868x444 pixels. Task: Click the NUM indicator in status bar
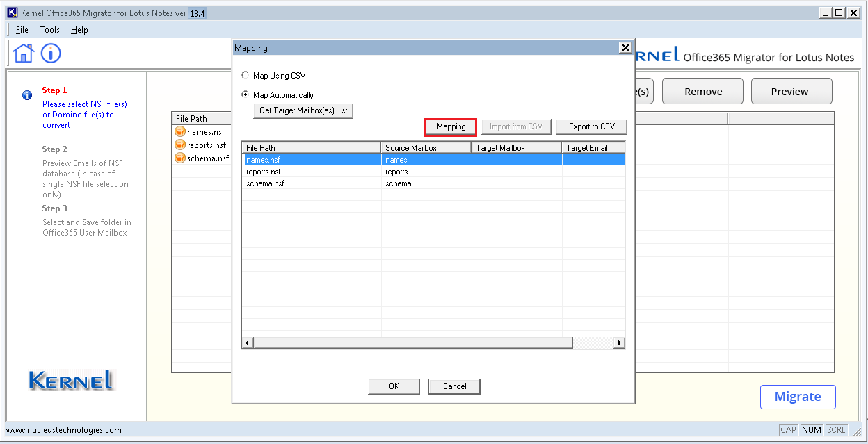click(812, 430)
